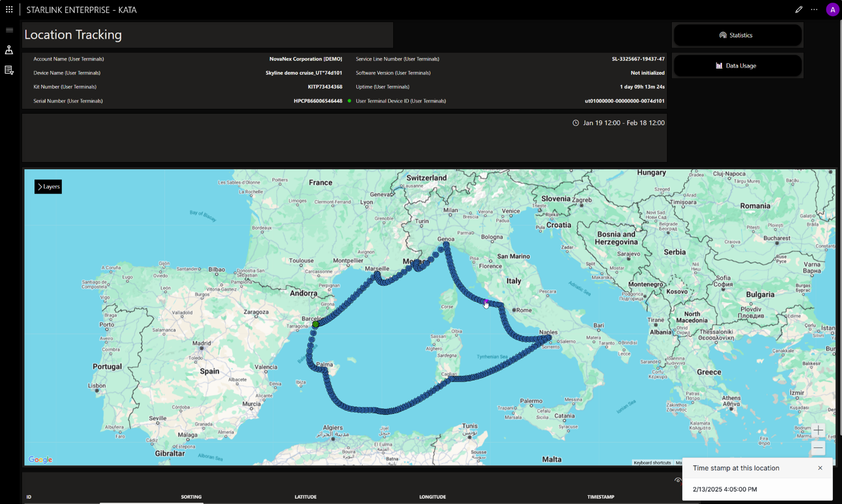The height and width of the screenshot is (504, 842).
Task: Close the timestamp location popup
Action: [820, 468]
